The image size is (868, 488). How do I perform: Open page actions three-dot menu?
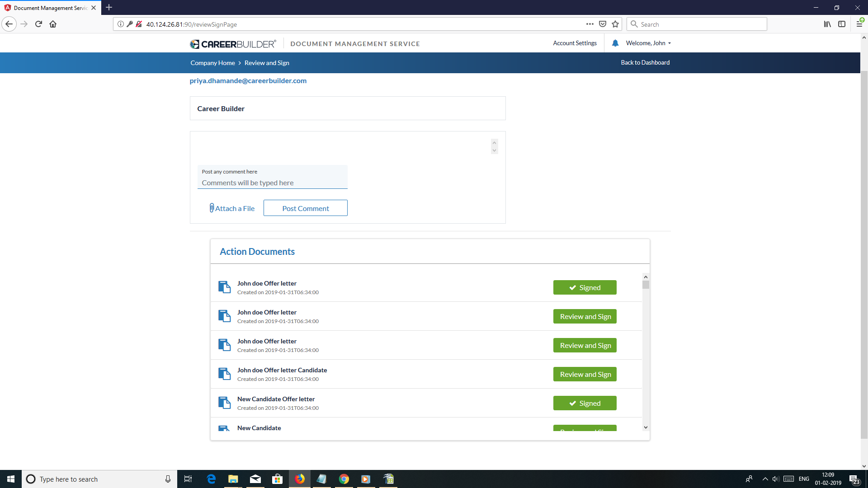coord(590,24)
